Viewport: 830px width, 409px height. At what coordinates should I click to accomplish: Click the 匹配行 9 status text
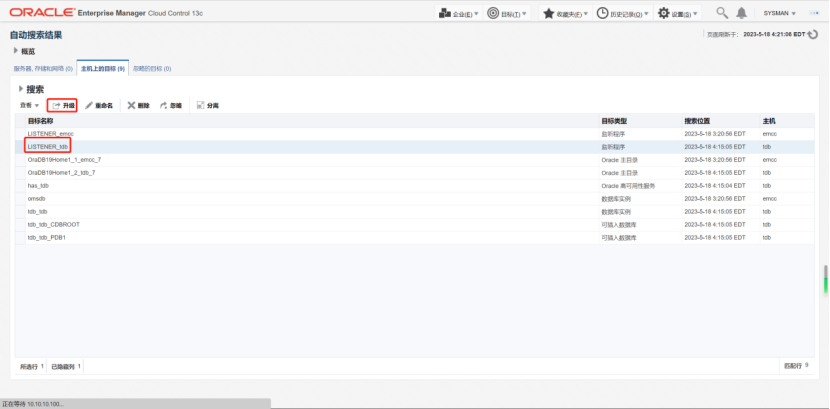coord(796,366)
